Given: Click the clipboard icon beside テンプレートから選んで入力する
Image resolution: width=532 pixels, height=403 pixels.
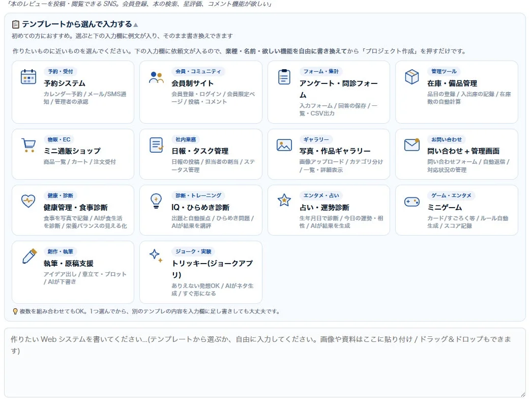Looking at the screenshot, I should (16, 24).
